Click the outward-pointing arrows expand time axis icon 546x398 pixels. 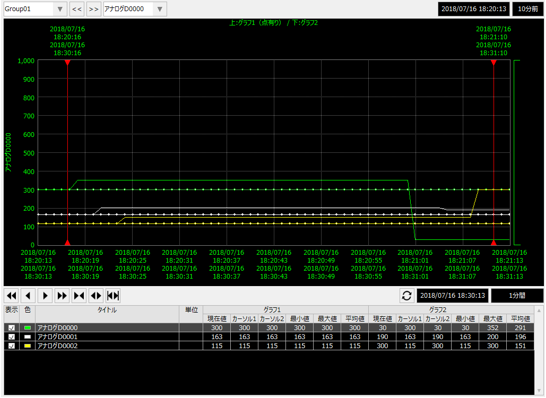click(96, 296)
